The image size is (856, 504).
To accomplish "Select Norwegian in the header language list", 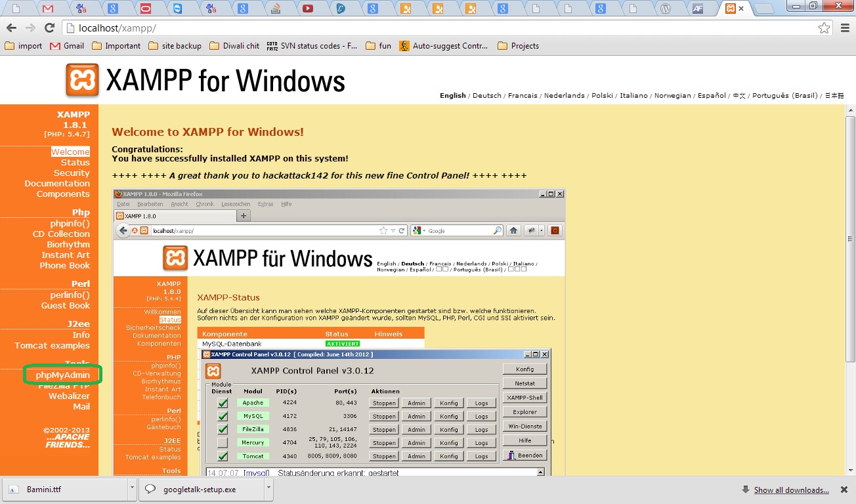I will click(x=672, y=96).
